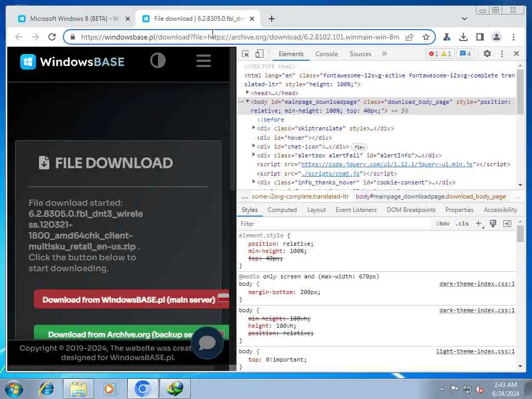Close the File download browser tab
Viewport: 532px width, 399px height.
point(252,19)
